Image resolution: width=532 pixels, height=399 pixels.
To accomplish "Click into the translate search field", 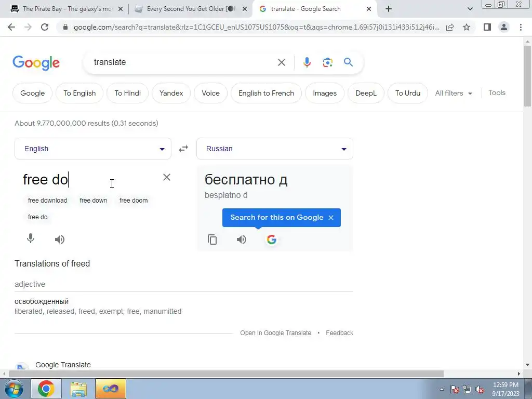I will (183, 62).
